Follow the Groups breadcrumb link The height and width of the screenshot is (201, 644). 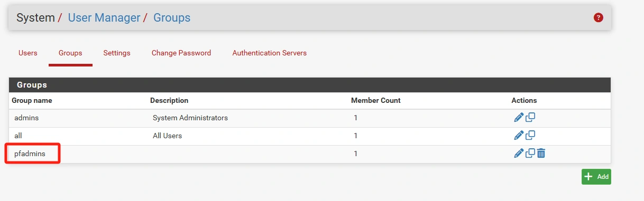click(172, 18)
